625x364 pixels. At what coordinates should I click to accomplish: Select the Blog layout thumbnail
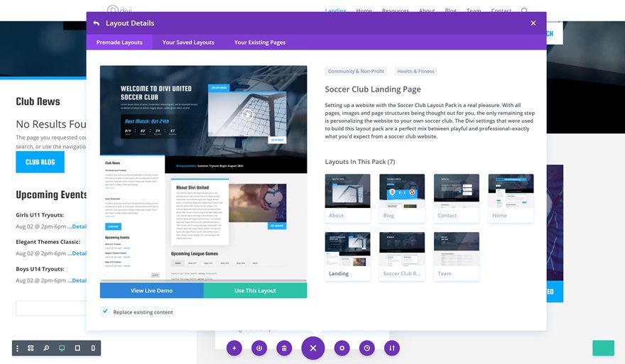pyautogui.click(x=402, y=198)
